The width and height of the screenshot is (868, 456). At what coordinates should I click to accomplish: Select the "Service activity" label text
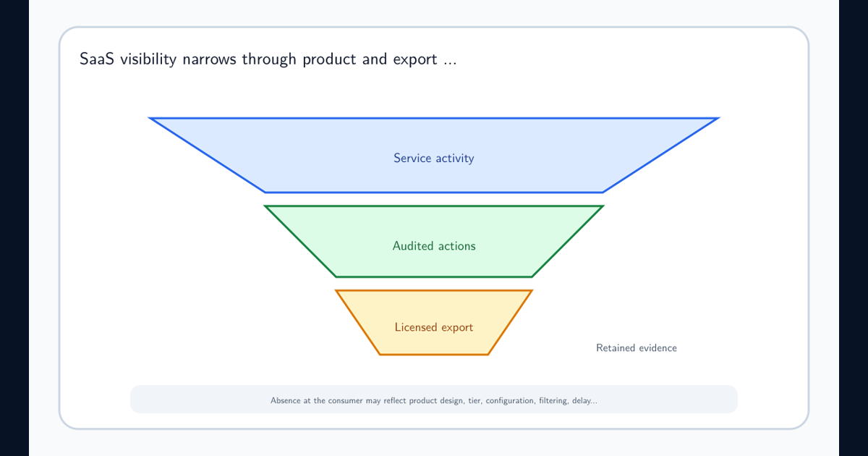434,158
